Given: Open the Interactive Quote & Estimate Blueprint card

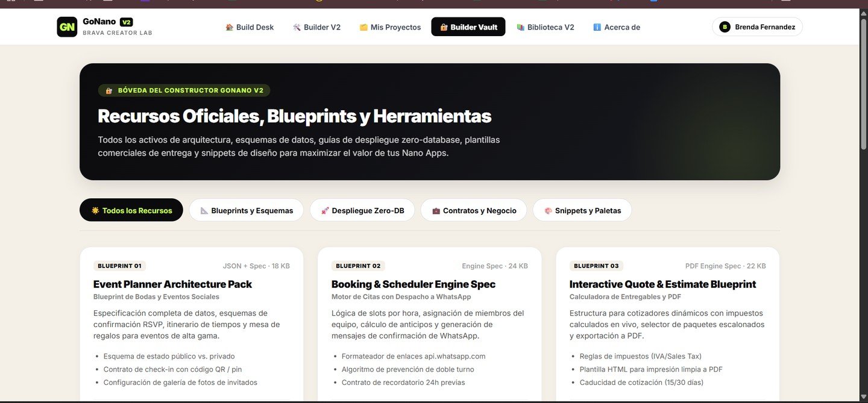Looking at the screenshot, I should click(x=668, y=325).
